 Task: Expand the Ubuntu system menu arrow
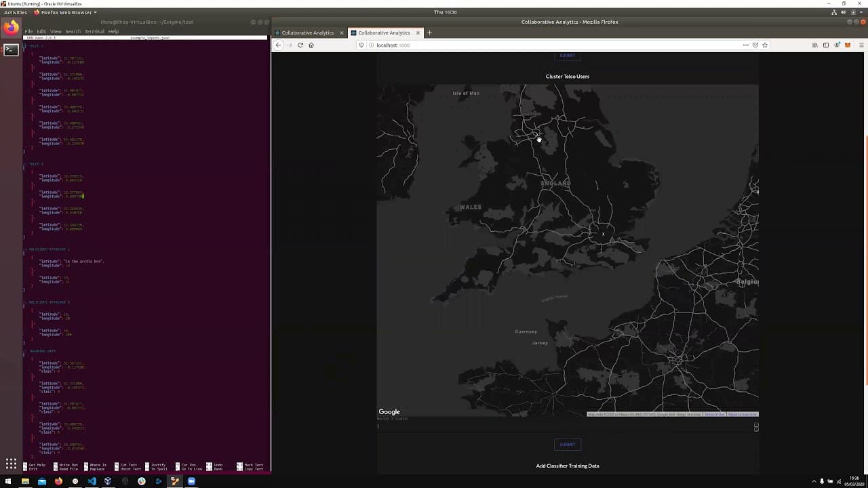[862, 12]
